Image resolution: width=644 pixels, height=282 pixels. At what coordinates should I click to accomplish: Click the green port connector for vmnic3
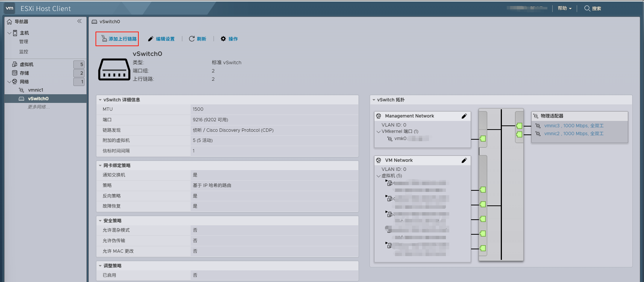[x=519, y=126]
